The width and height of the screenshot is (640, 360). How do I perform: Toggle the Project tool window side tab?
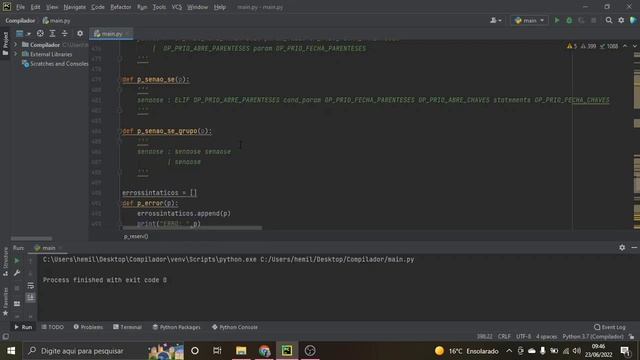5,44
